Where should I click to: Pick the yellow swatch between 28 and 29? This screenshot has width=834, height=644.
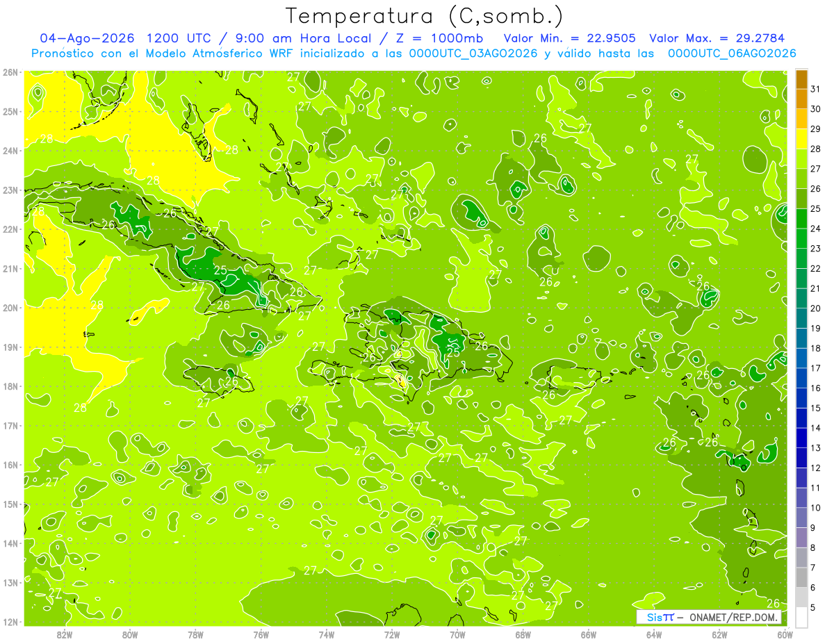[801, 139]
